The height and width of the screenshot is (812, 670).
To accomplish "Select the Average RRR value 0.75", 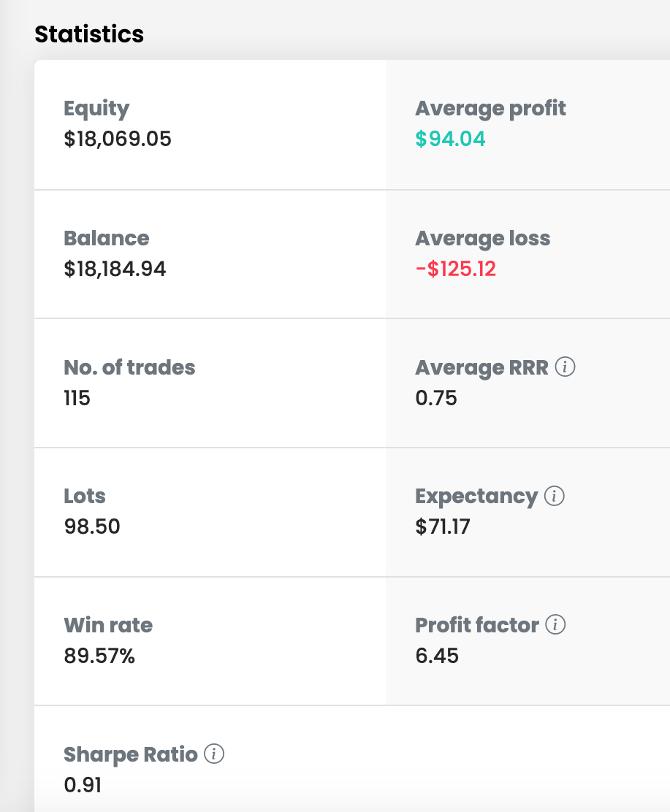I will pyautogui.click(x=435, y=398).
